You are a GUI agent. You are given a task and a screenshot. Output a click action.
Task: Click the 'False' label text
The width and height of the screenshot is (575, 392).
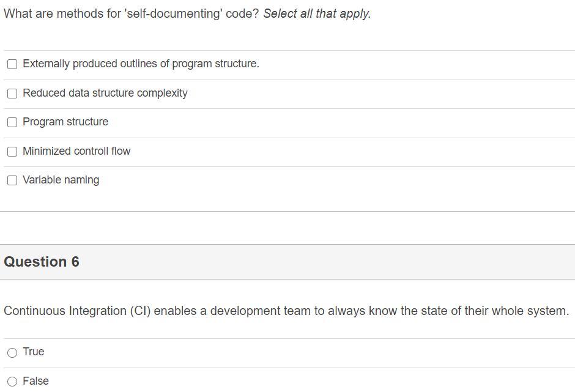click(x=35, y=380)
